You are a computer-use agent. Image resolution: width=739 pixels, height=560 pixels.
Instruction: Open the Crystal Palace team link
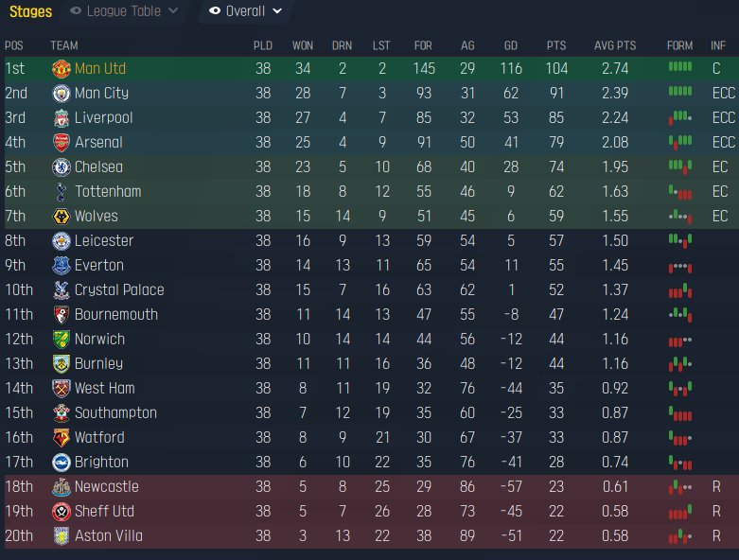[x=119, y=290]
